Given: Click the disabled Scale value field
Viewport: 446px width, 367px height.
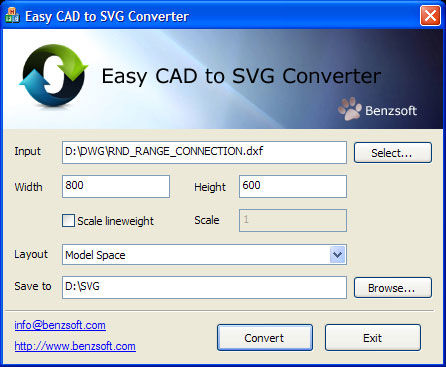Looking at the screenshot, I should (x=293, y=220).
